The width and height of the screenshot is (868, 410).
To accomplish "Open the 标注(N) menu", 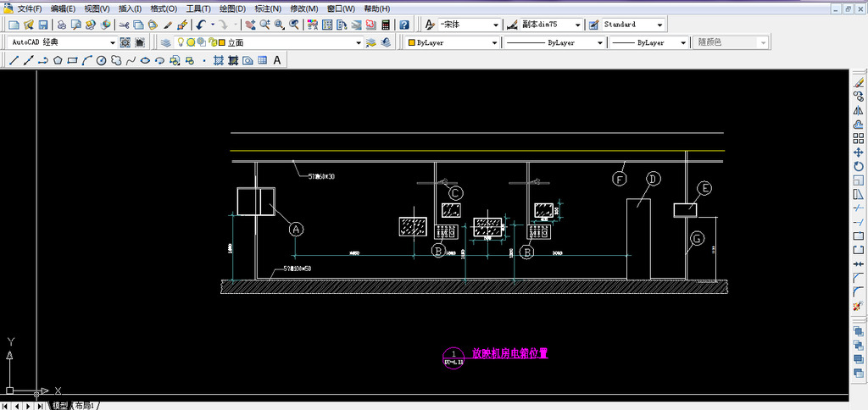I will pyautogui.click(x=268, y=8).
